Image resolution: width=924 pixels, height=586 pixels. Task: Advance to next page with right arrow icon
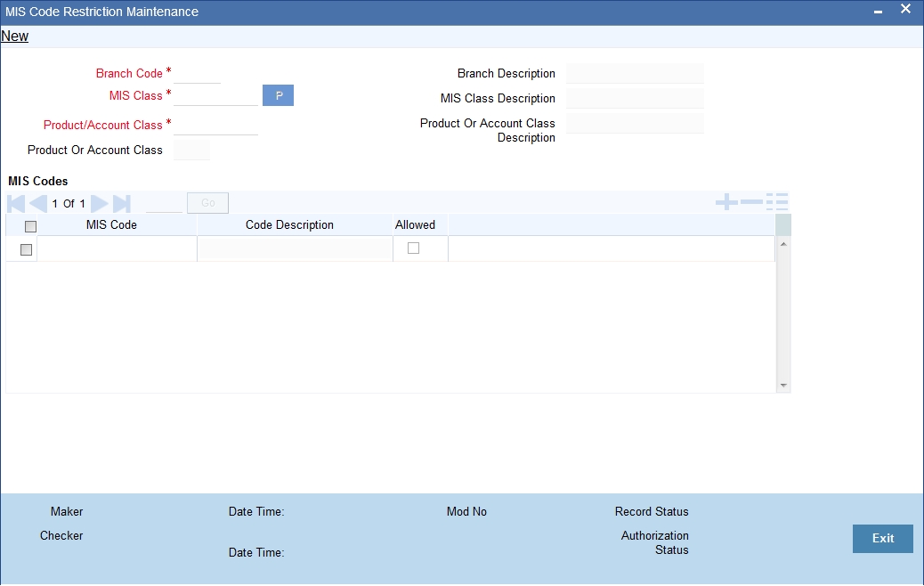tap(99, 203)
